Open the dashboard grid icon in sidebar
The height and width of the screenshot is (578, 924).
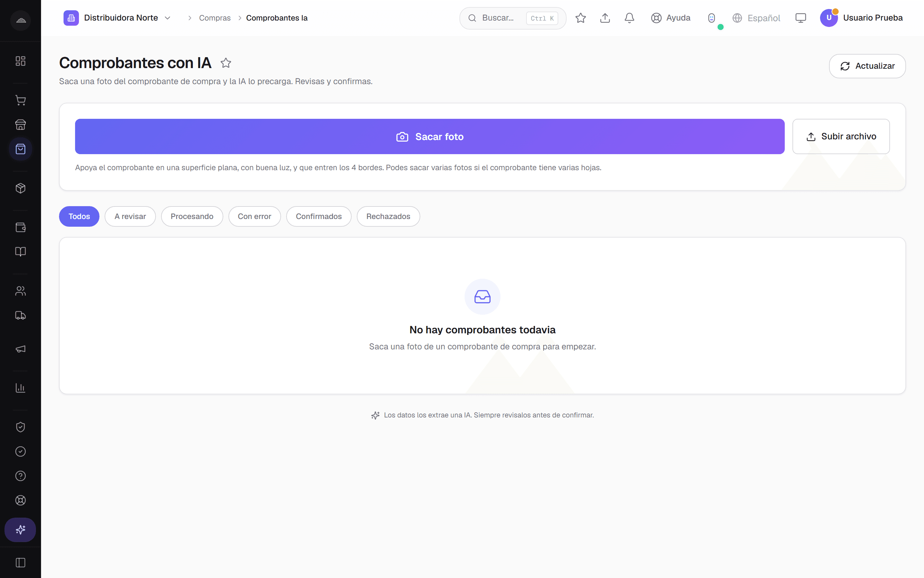coord(20,61)
